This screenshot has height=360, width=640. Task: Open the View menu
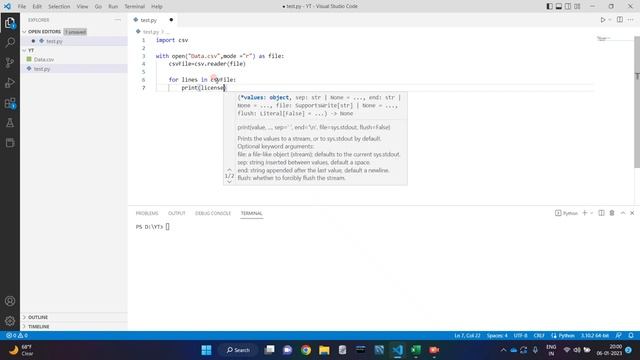pyautogui.click(x=82, y=7)
